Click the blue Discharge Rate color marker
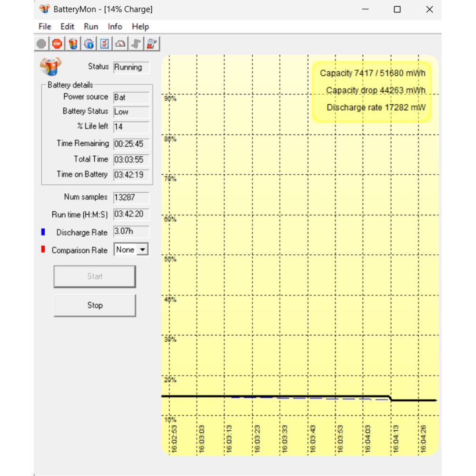The height and width of the screenshot is (476, 476). 43,232
